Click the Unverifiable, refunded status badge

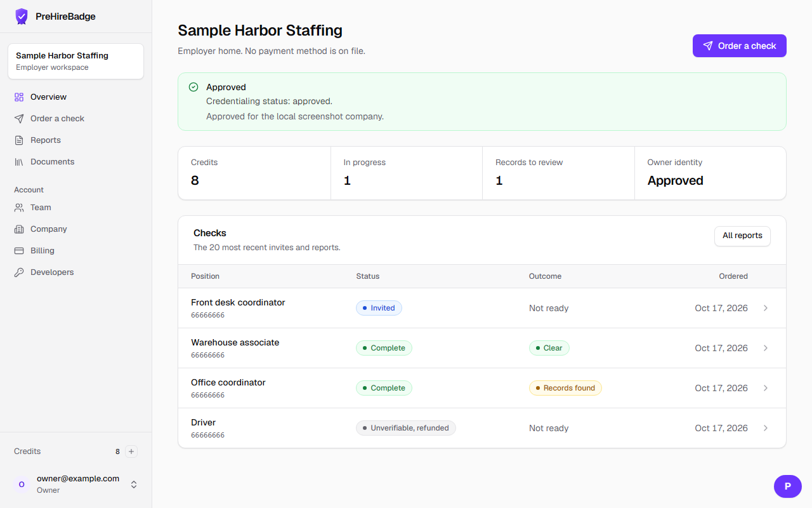pyautogui.click(x=406, y=428)
